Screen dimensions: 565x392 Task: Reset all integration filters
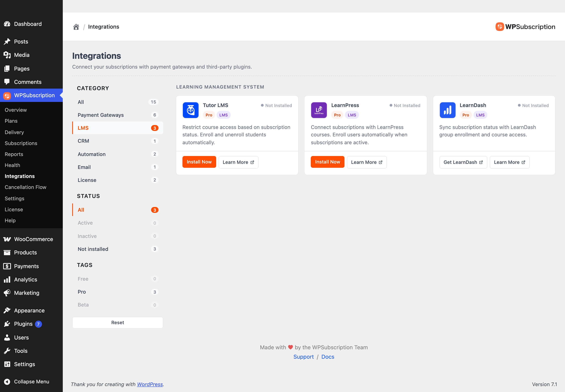[x=118, y=322]
